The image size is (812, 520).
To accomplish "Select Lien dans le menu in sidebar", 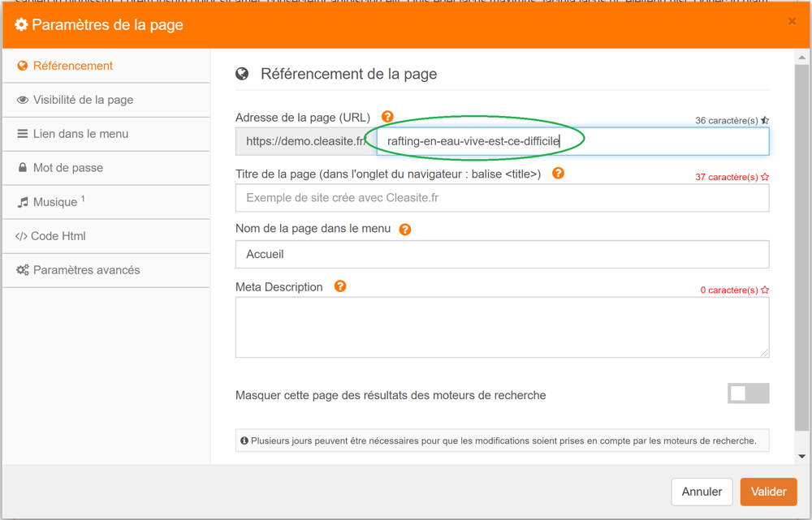I will (80, 134).
